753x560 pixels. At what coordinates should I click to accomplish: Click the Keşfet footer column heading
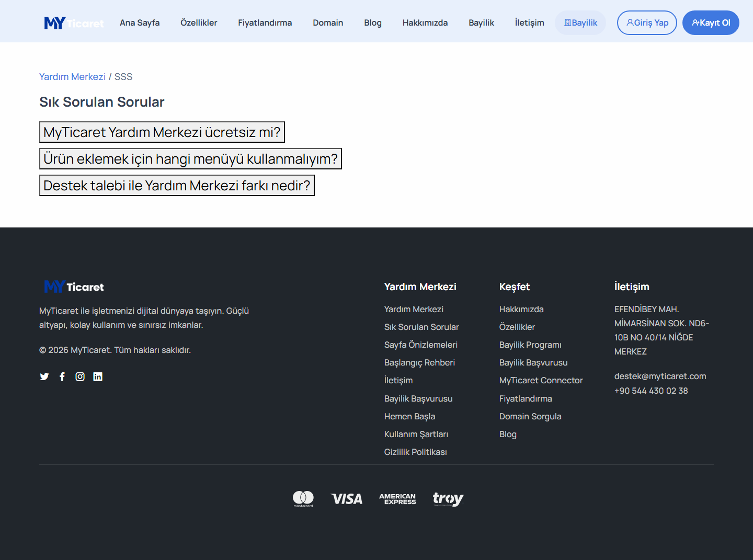pos(515,287)
